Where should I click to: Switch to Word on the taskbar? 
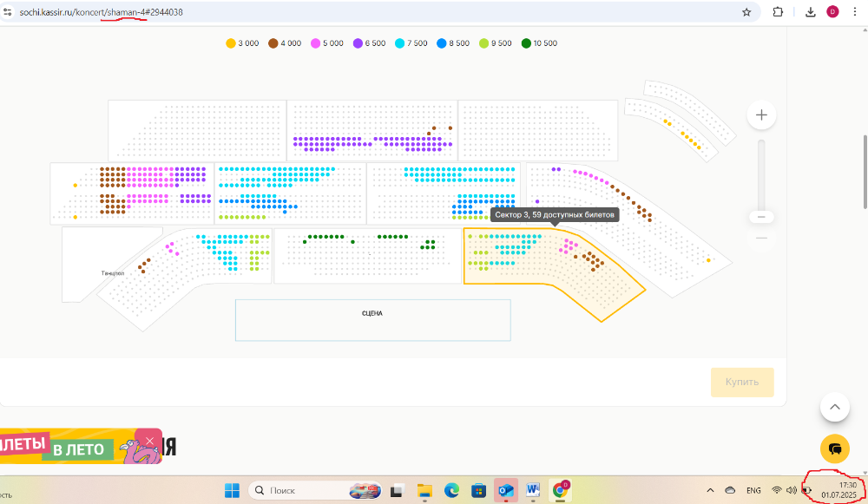pos(533,490)
